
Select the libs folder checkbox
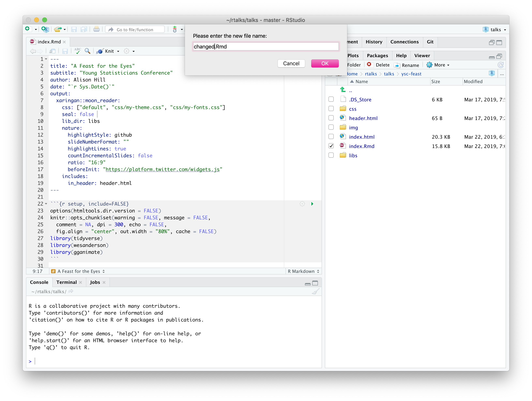click(x=331, y=155)
